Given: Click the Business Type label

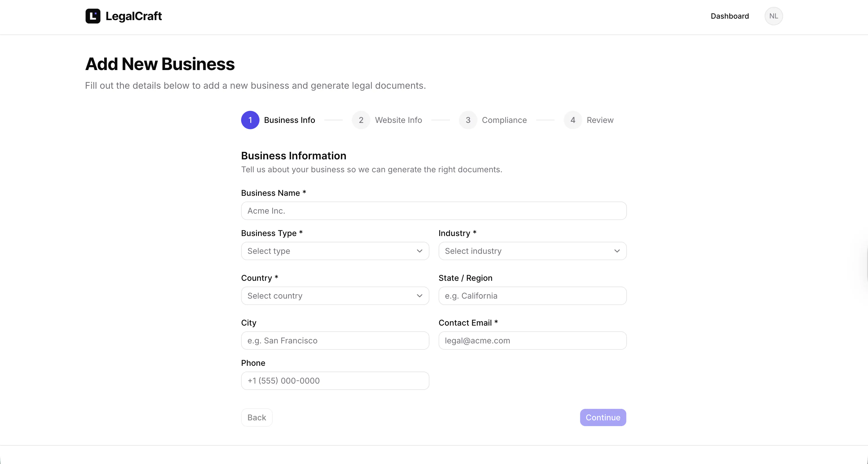Looking at the screenshot, I should point(272,233).
